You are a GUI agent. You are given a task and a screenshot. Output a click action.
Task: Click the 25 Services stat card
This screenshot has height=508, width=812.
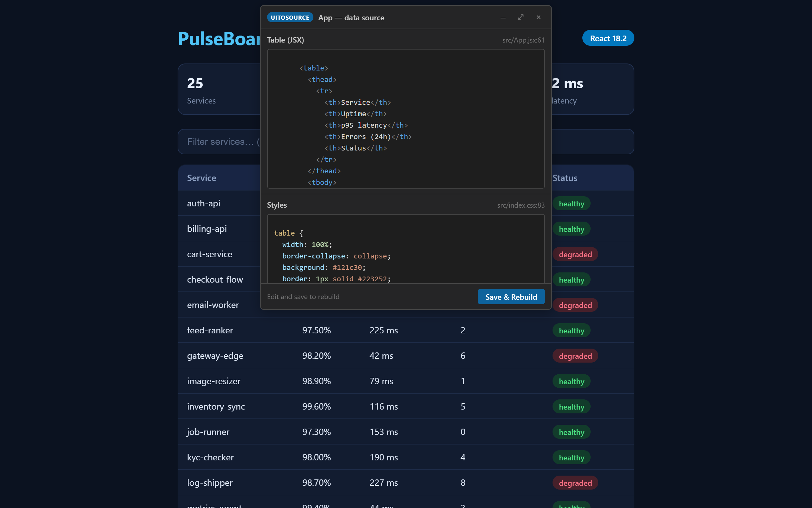(x=219, y=89)
